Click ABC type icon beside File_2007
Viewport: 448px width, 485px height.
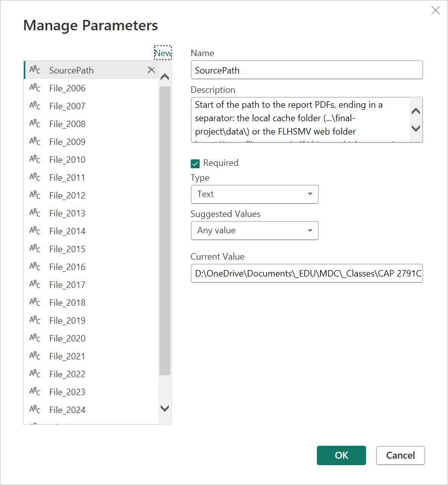pyautogui.click(x=35, y=106)
